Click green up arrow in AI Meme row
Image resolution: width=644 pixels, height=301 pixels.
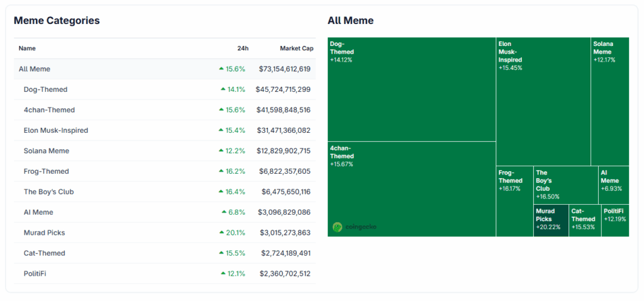pos(223,212)
